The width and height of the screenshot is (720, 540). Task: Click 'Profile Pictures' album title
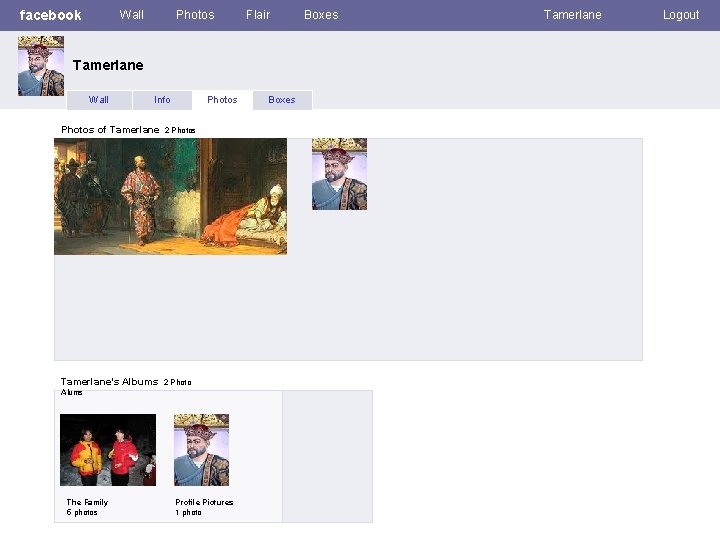[x=204, y=502]
